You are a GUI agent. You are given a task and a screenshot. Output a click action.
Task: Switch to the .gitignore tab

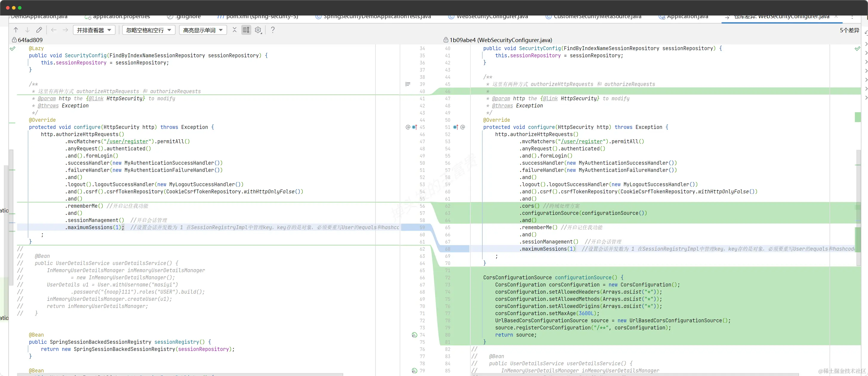click(184, 16)
